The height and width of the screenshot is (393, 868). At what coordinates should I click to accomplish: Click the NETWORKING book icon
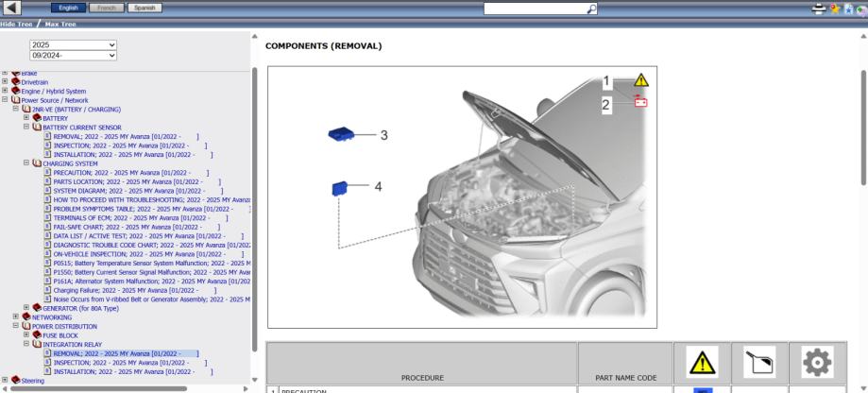26,317
